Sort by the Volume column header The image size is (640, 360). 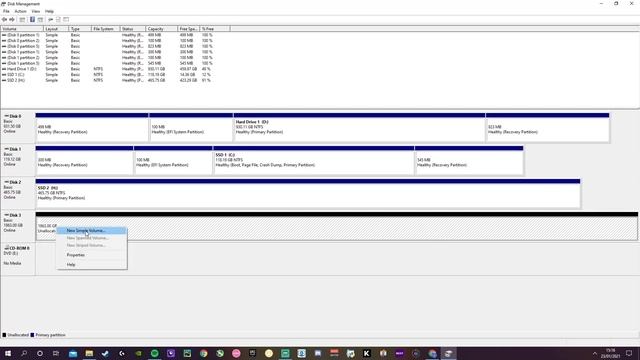[22, 29]
